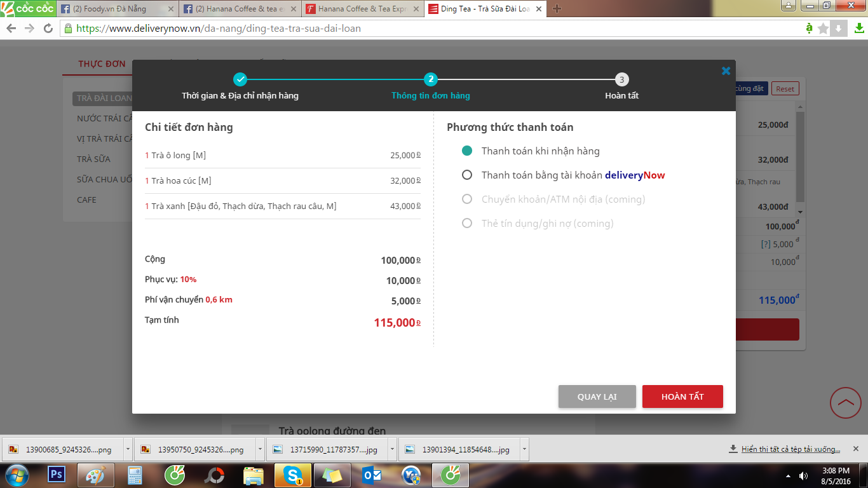Open the green download arrow icon
Viewport: 868px width, 488px height.
(858, 29)
